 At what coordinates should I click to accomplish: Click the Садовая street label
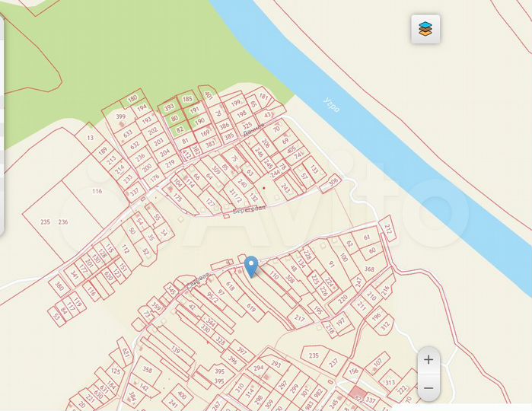click(x=197, y=282)
